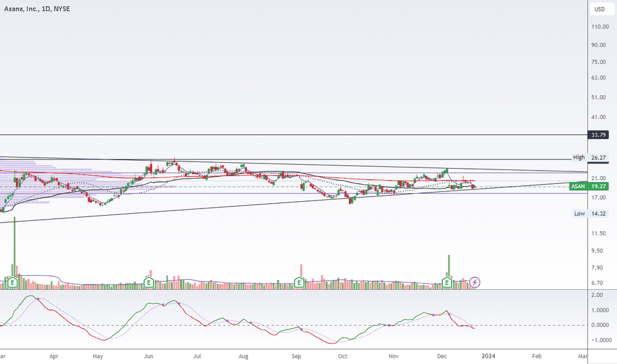Click the 75.00 price axis value

pos(598,62)
